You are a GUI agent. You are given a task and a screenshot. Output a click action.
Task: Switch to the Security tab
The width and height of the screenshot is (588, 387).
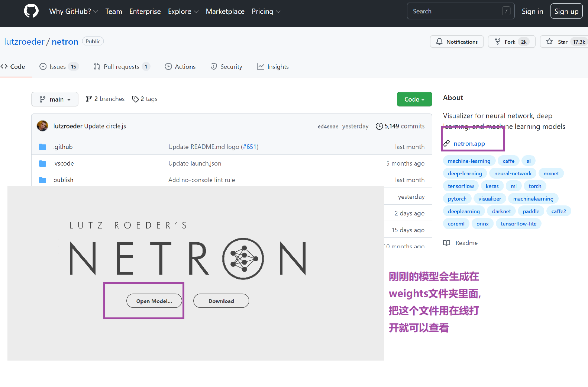[226, 67]
